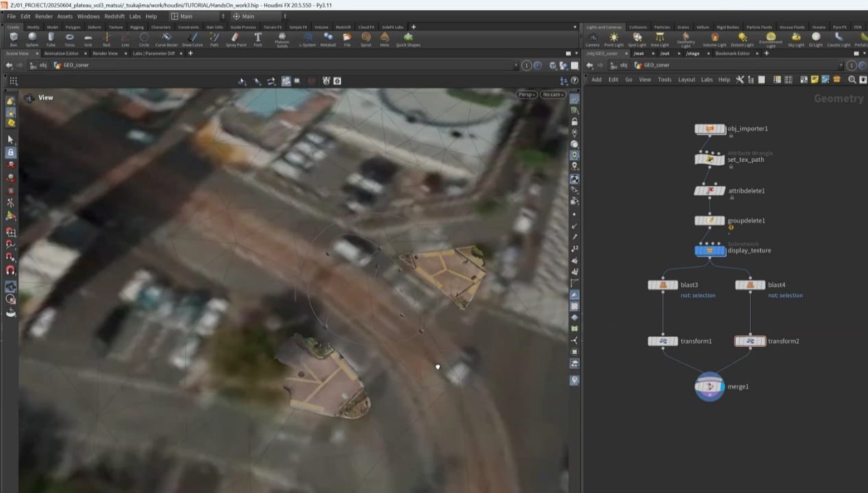
Task: Click the Layout menu in network editor
Action: tap(686, 80)
